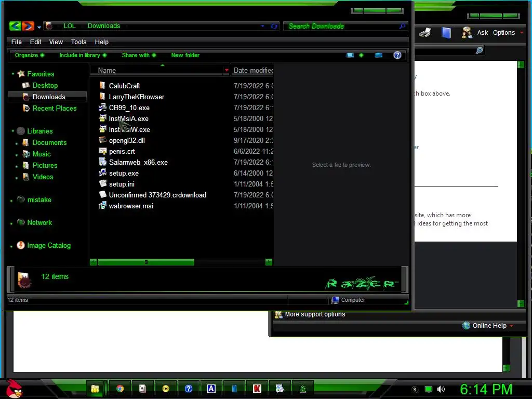Screen dimensions: 532x399
Task: Click the blue book Browse Help icon
Action: click(446, 33)
